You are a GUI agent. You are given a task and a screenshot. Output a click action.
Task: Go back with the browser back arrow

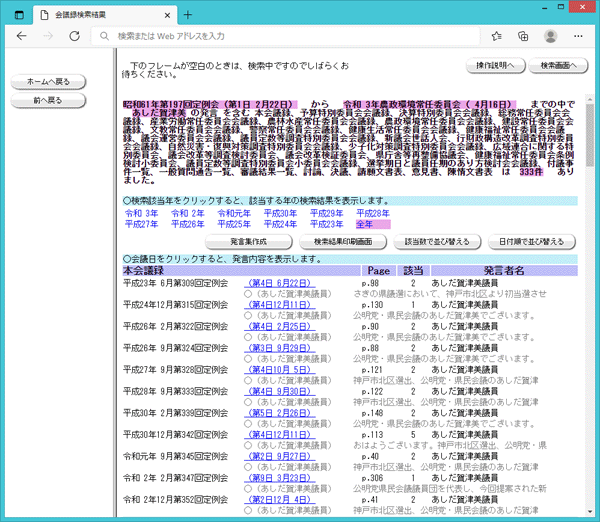(22, 36)
